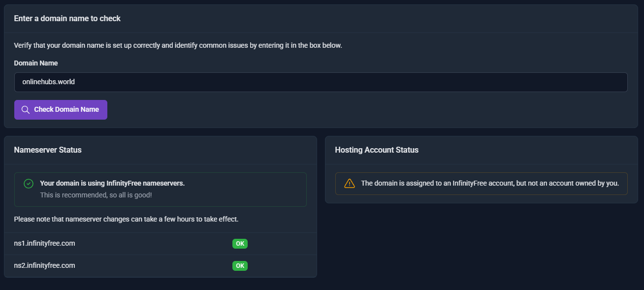Image resolution: width=644 pixels, height=290 pixels.
Task: Click 'This is recommended, so all is good!' text
Action: point(96,195)
